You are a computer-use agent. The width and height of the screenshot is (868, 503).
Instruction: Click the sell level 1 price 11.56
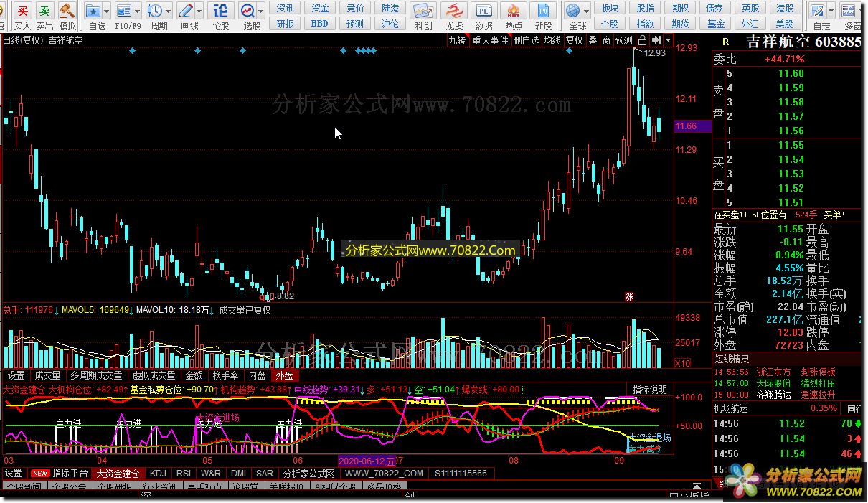click(x=791, y=131)
